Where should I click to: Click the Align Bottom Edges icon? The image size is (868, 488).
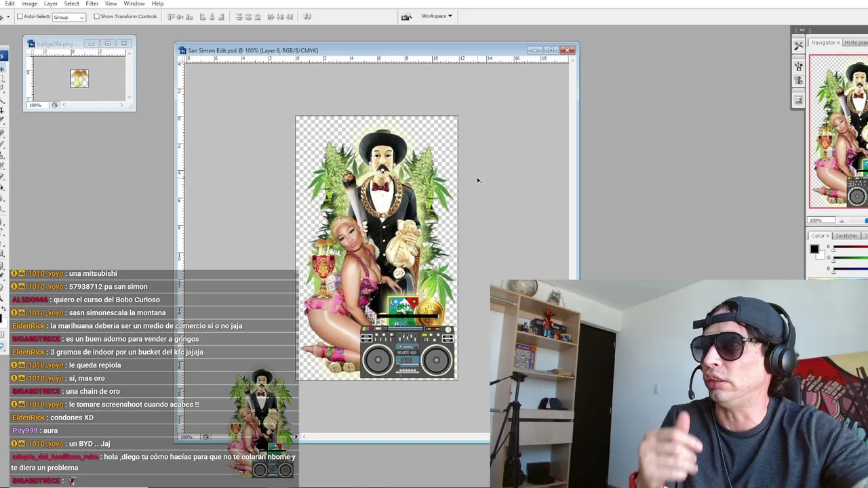tap(189, 16)
